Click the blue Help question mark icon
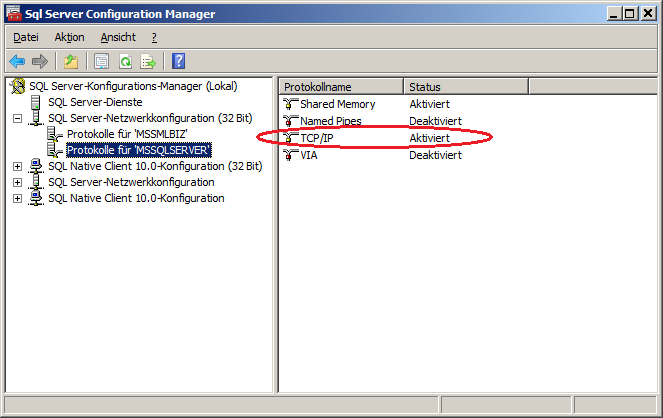This screenshot has height=418, width=663. pos(178,61)
